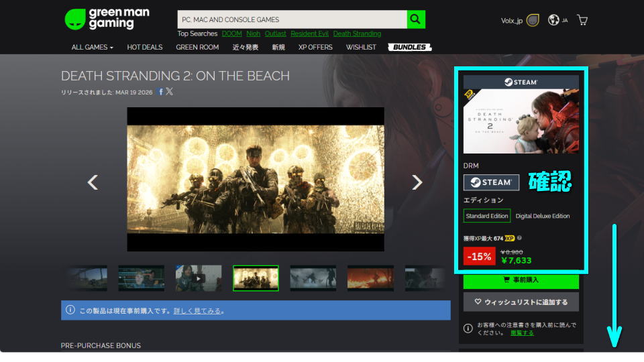
Task: Click the Outlast top search link
Action: [x=275, y=34]
